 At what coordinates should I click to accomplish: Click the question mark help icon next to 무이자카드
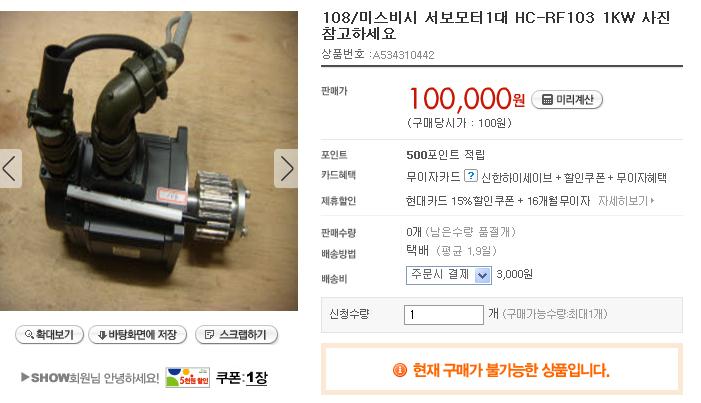coord(471,175)
